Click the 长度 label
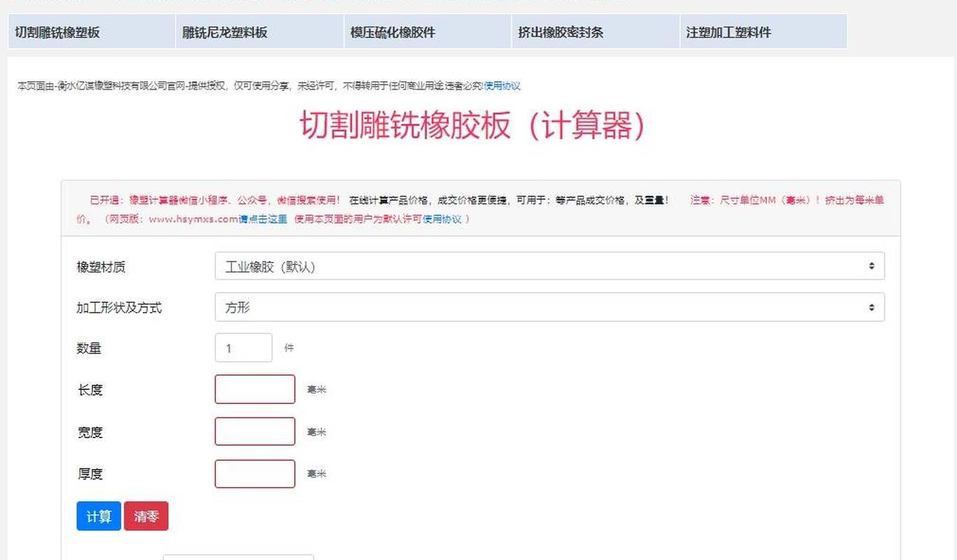Screen dimensions: 957x560 90,390
